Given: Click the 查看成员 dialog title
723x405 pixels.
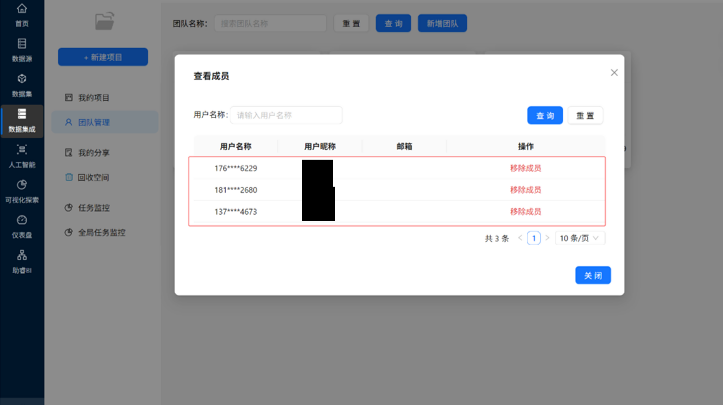Looking at the screenshot, I should 211,76.
